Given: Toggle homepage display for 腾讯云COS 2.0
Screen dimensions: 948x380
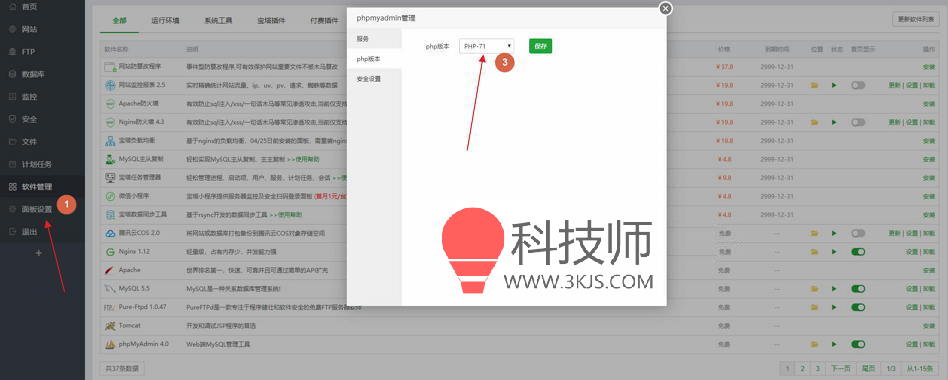Looking at the screenshot, I should coord(858,233).
